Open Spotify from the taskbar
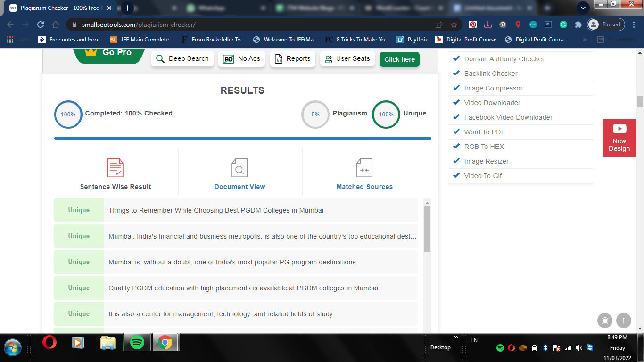 point(137,342)
